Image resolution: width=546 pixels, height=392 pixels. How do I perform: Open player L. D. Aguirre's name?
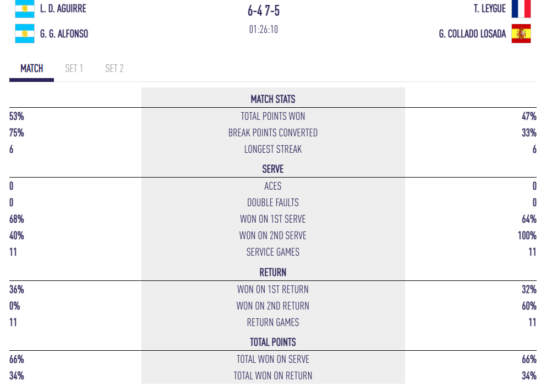pyautogui.click(x=63, y=9)
